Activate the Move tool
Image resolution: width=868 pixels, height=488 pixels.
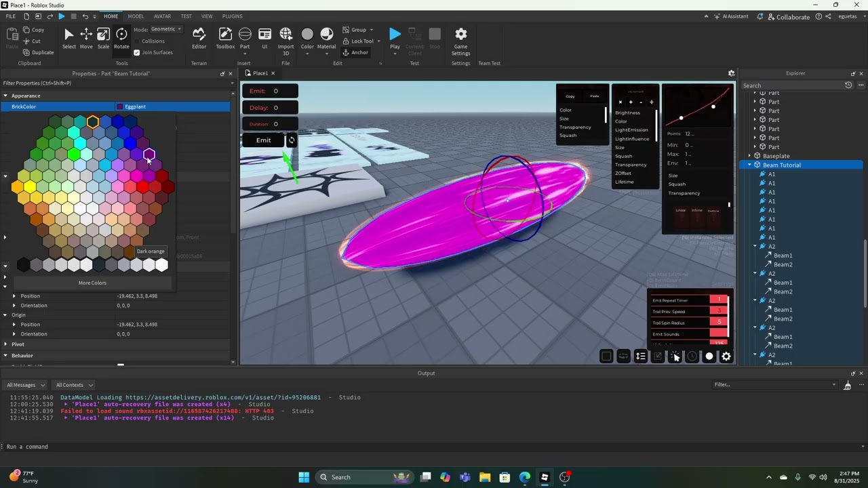[86, 39]
